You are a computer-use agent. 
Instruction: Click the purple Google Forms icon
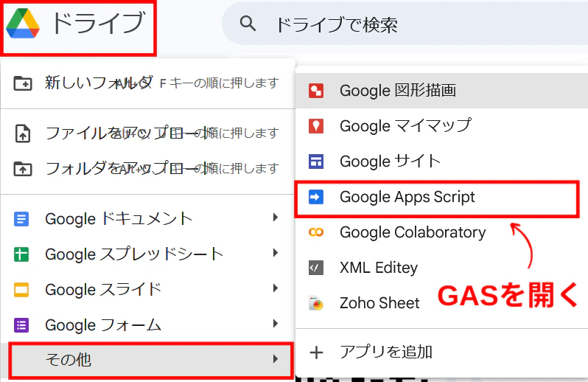point(21,325)
